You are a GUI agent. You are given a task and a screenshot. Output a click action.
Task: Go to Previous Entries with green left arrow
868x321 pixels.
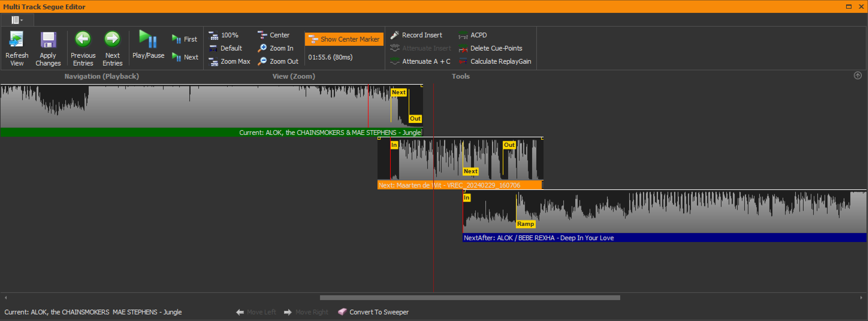[83, 39]
